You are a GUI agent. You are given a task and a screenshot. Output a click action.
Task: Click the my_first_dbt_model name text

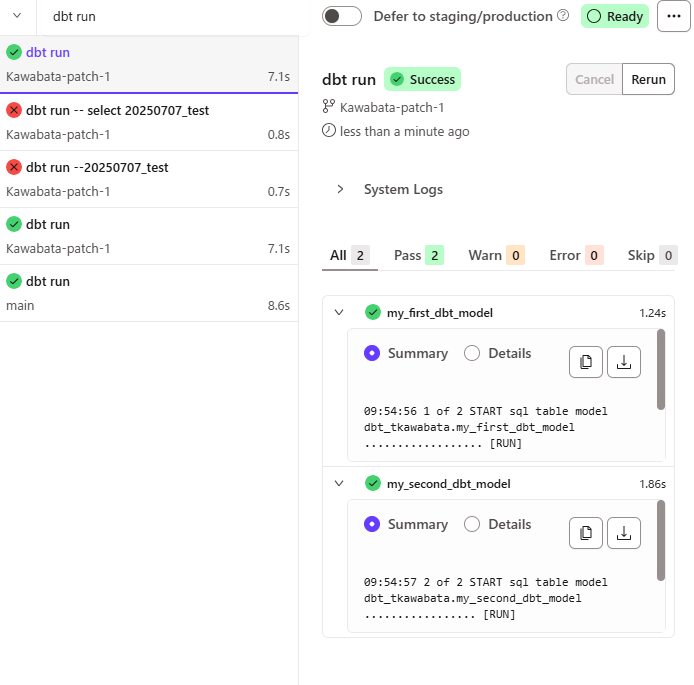[440, 313]
